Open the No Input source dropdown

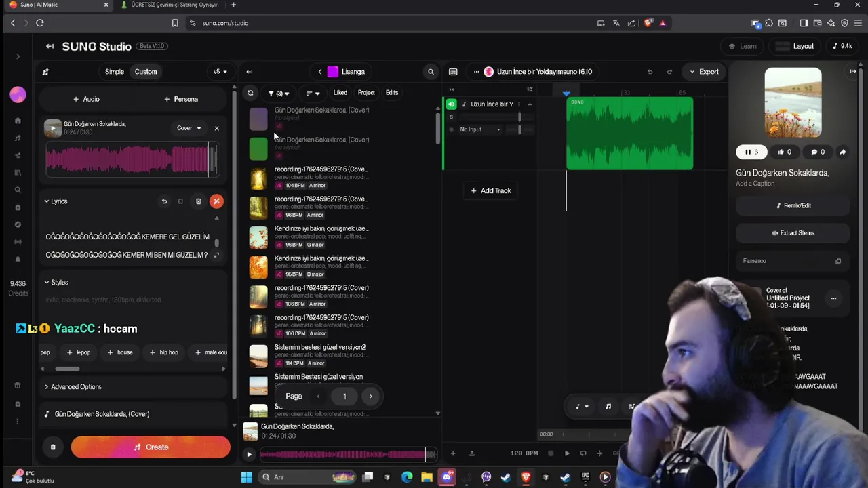[480, 129]
